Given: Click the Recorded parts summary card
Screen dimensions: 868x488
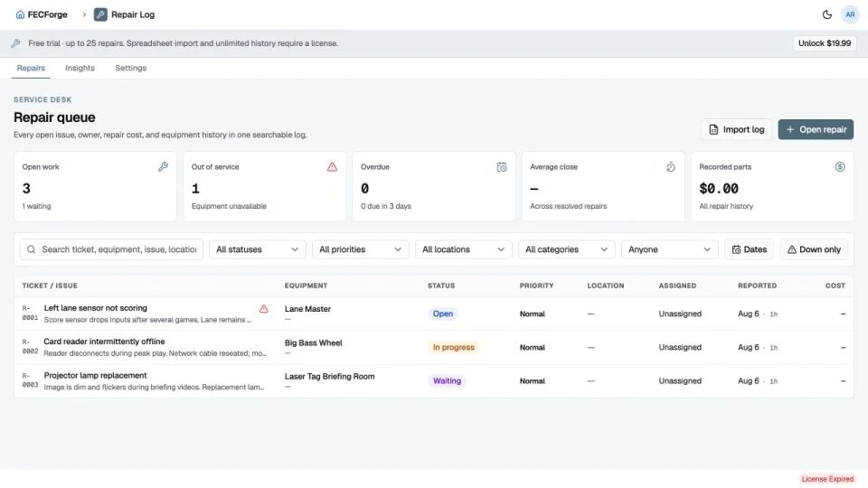Looking at the screenshot, I should point(772,186).
